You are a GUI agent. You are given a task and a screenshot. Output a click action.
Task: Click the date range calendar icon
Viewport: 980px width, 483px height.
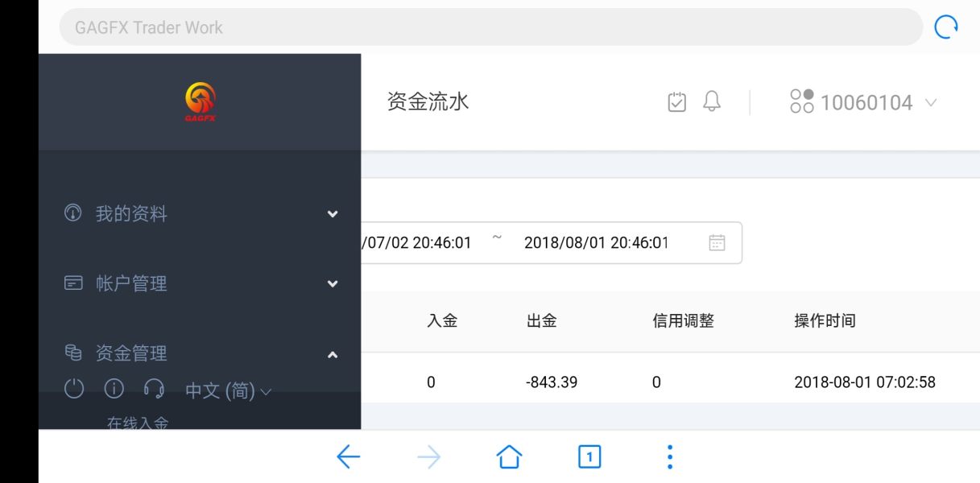click(x=717, y=242)
